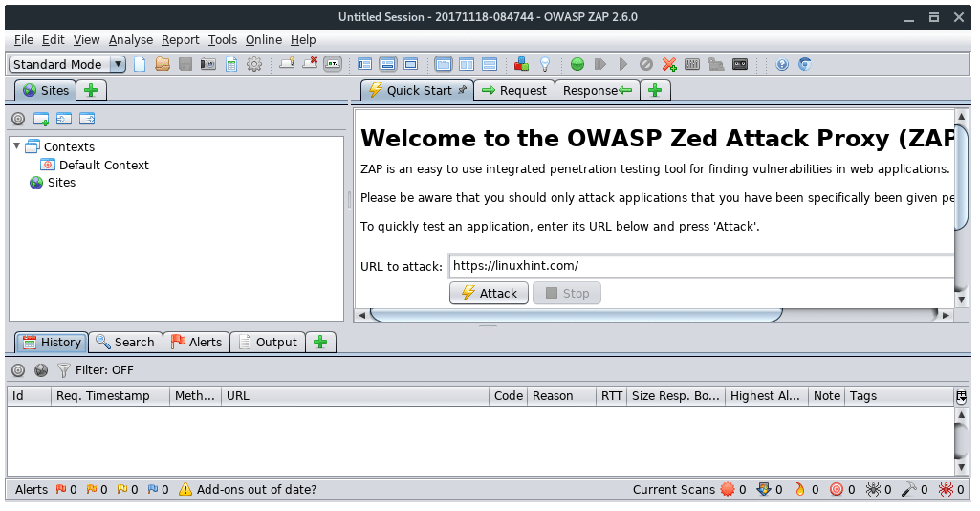This screenshot has width=980, height=511.
Task: Click the show options dialog icon
Action: 740,64
